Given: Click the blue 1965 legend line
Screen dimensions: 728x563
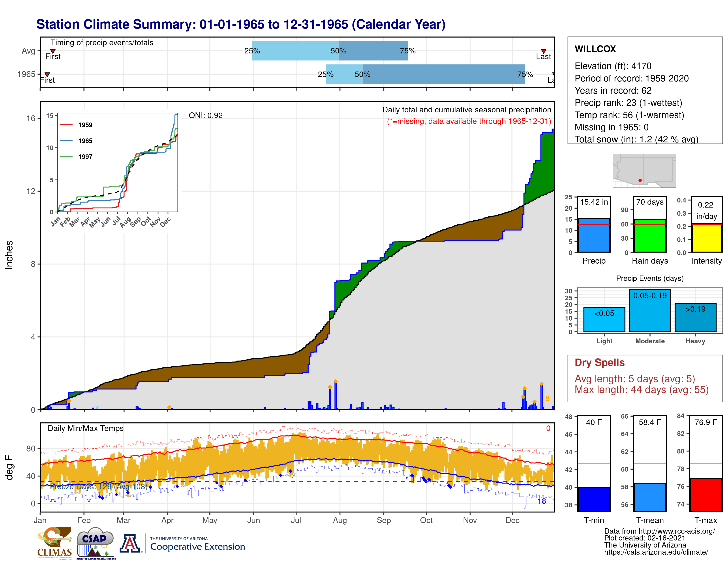Looking at the screenshot, I should click(66, 141).
